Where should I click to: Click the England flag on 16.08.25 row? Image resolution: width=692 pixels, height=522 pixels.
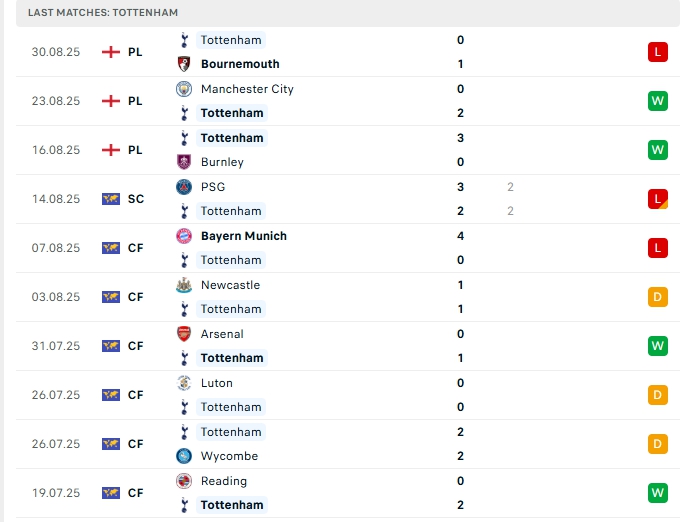pos(111,150)
